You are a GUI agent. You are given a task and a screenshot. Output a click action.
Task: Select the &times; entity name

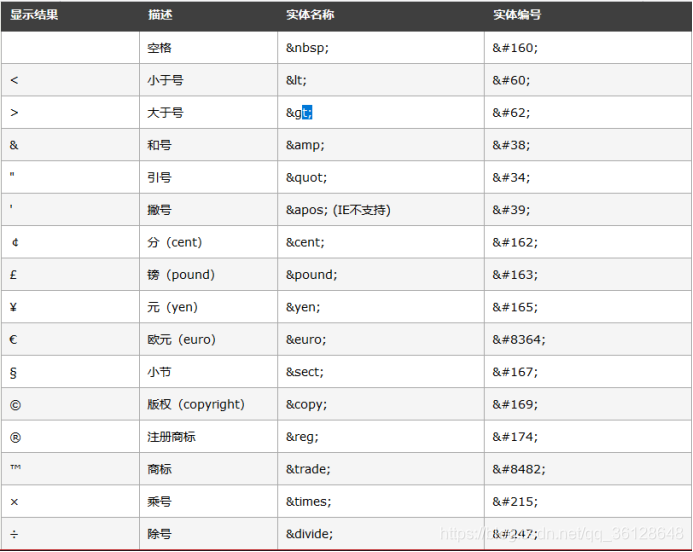[308, 502]
